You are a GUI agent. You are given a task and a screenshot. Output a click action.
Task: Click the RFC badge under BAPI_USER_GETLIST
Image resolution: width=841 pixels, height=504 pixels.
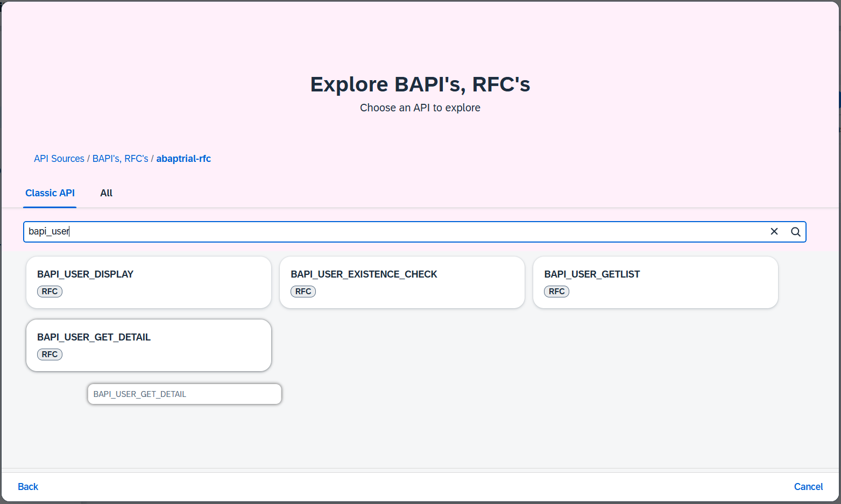pyautogui.click(x=556, y=291)
